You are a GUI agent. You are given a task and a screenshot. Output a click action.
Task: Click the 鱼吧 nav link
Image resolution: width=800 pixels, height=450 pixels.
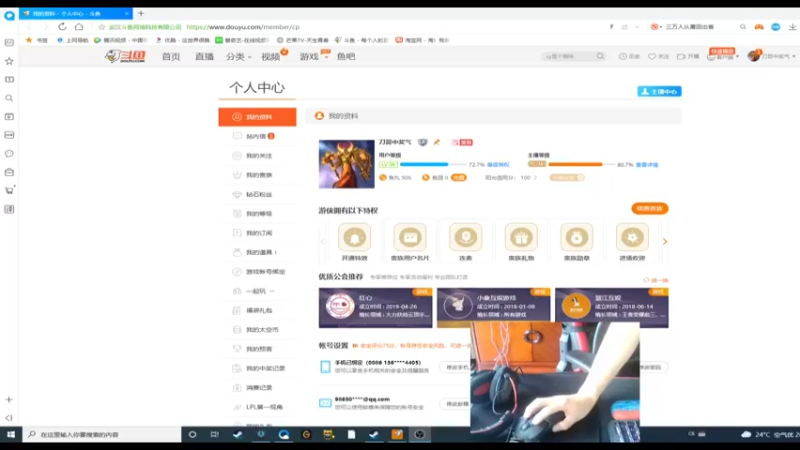(x=346, y=57)
